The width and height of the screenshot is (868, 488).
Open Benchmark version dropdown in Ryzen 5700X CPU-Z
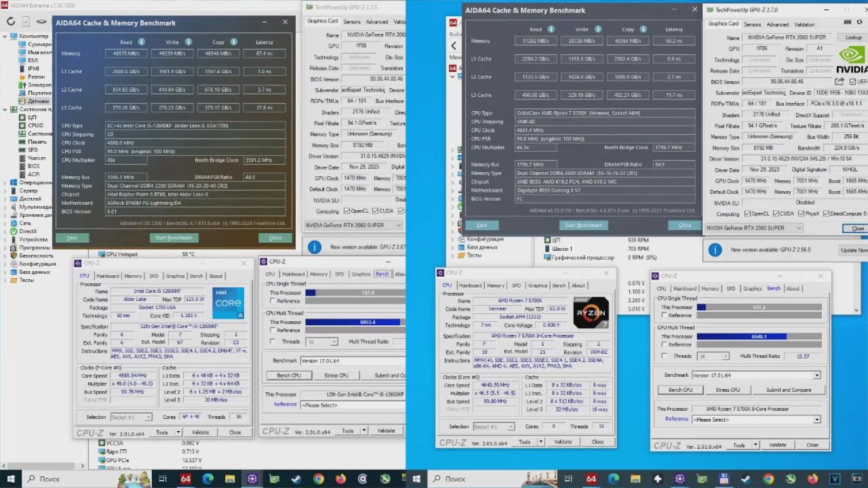tap(756, 375)
